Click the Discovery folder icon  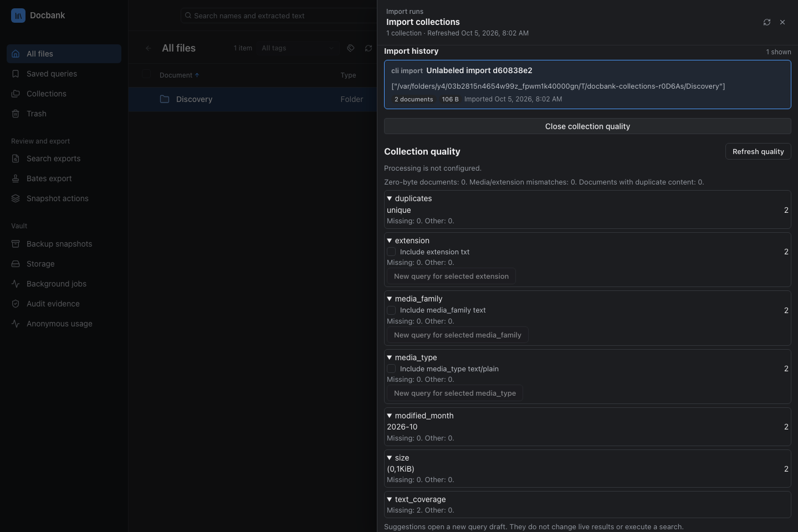click(165, 99)
